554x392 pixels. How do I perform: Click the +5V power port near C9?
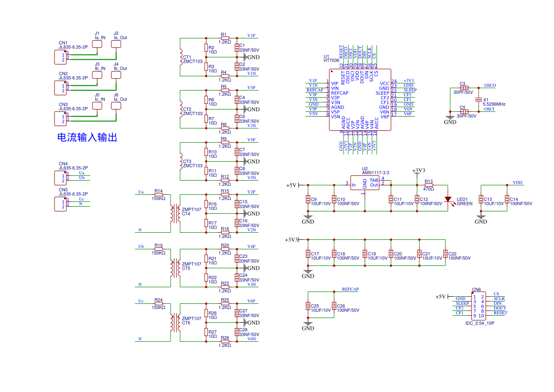pyautogui.click(x=293, y=185)
